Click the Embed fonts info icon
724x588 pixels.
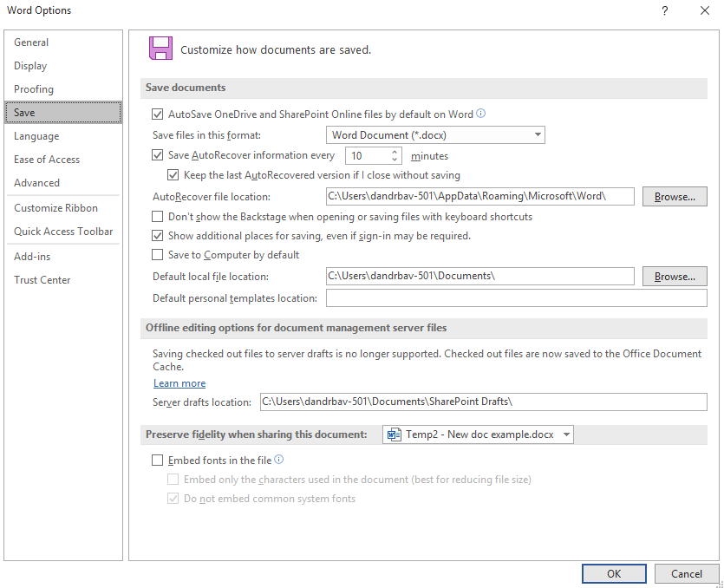pyautogui.click(x=279, y=460)
